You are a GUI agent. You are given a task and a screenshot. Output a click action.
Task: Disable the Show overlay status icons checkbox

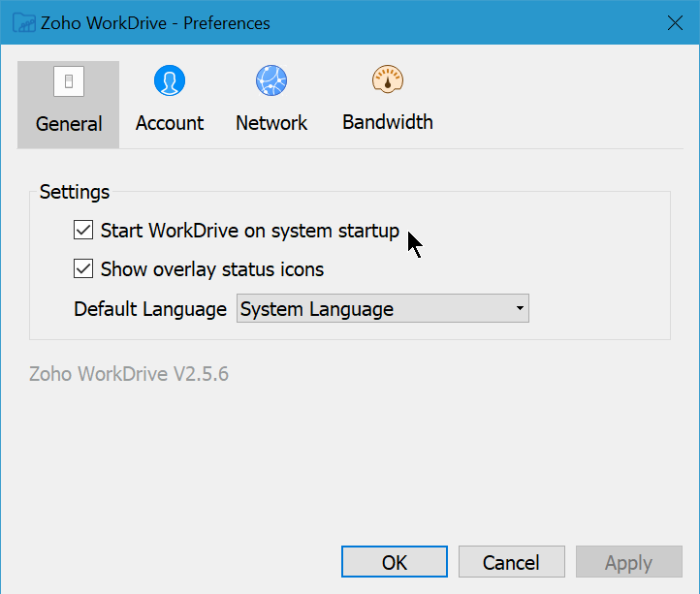[x=83, y=269]
